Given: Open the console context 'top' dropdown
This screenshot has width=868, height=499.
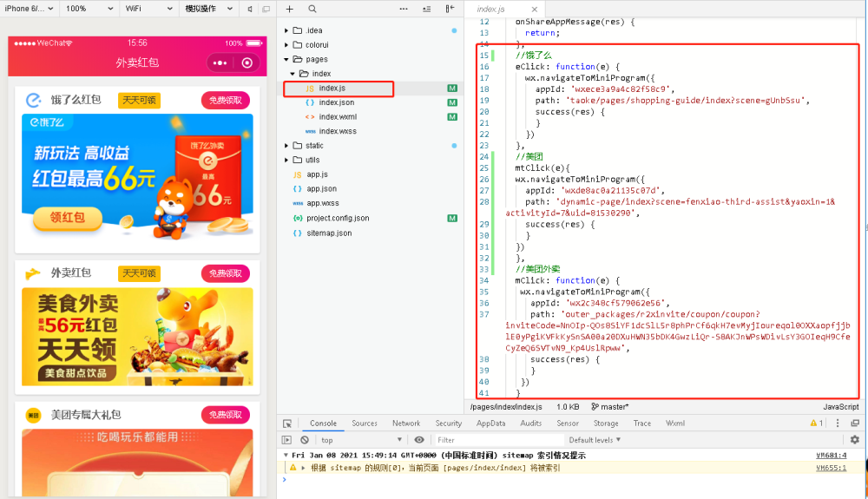Looking at the screenshot, I should [x=361, y=440].
